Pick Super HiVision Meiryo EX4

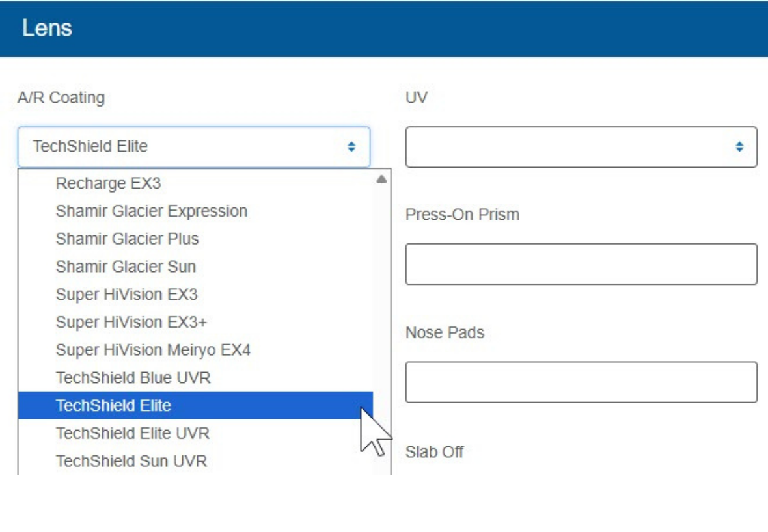point(153,350)
